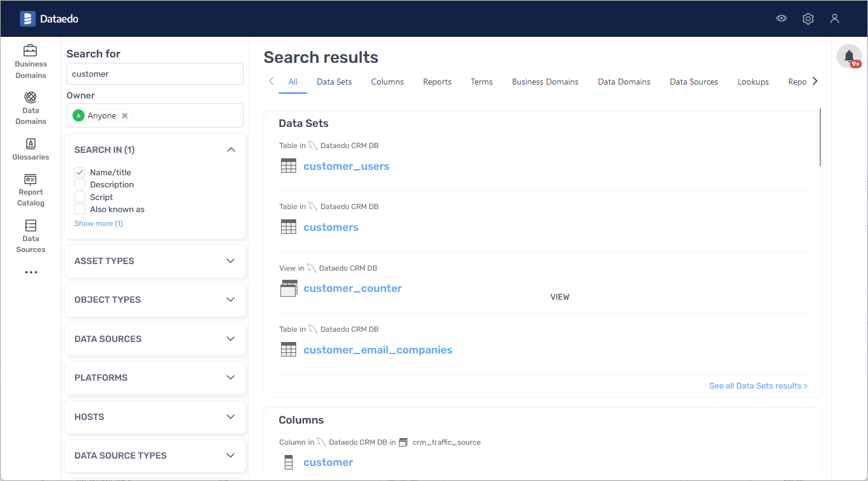
Task: Click the customer_counter view icon
Action: (289, 288)
